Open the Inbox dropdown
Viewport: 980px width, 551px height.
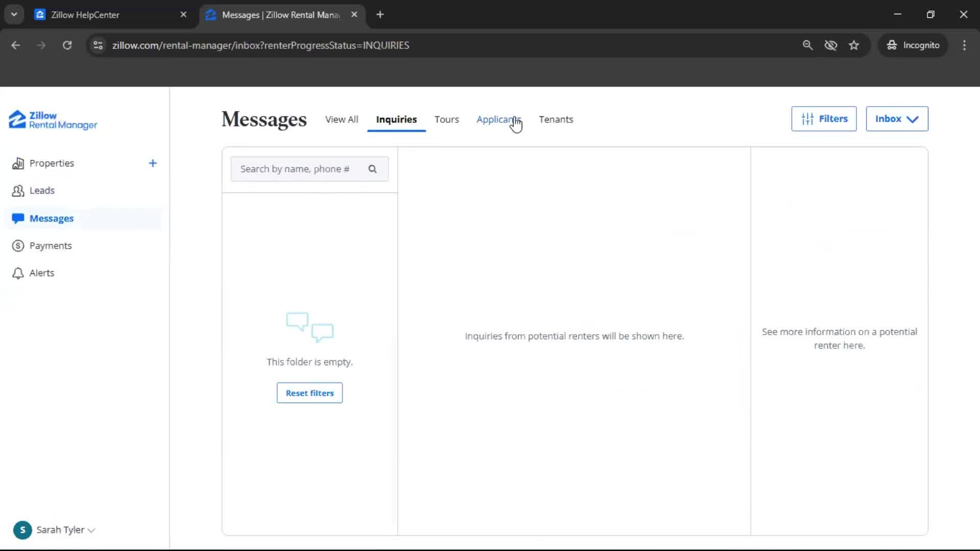897,118
